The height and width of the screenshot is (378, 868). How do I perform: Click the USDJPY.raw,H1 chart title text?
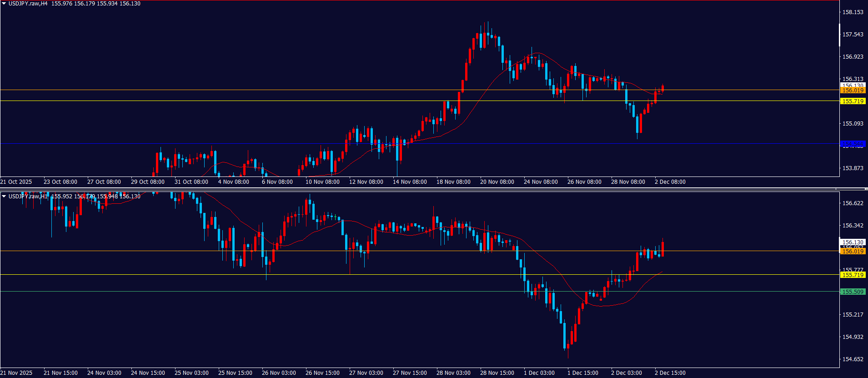(28, 197)
